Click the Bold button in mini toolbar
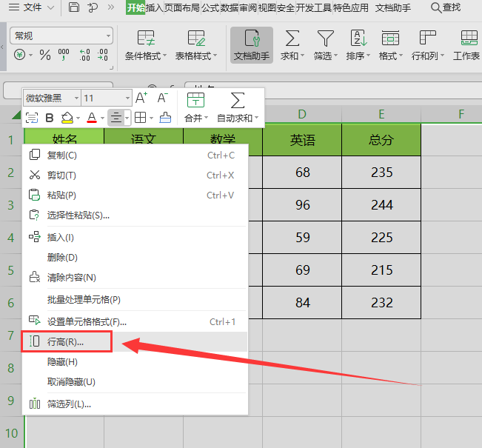The height and width of the screenshot is (448, 482). pyautogui.click(x=50, y=117)
